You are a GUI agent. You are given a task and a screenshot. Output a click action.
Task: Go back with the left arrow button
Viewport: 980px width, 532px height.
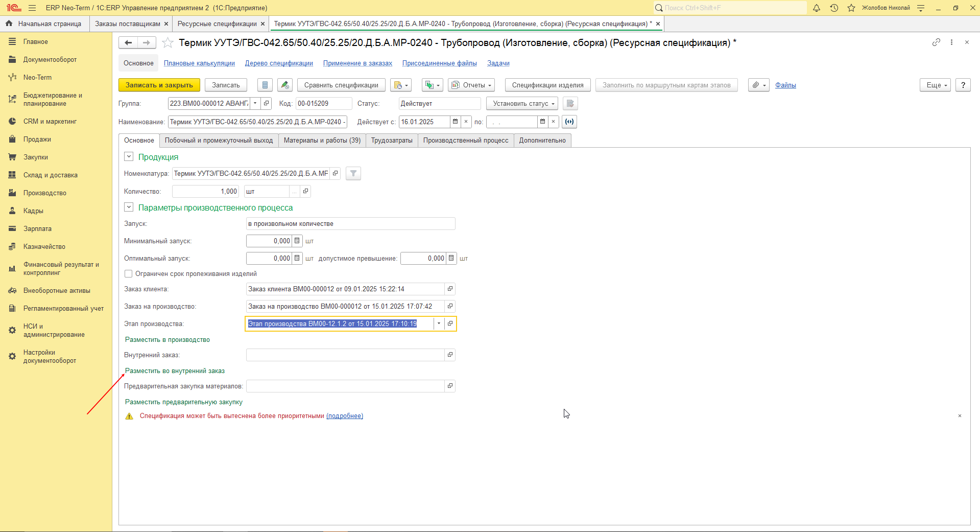128,43
